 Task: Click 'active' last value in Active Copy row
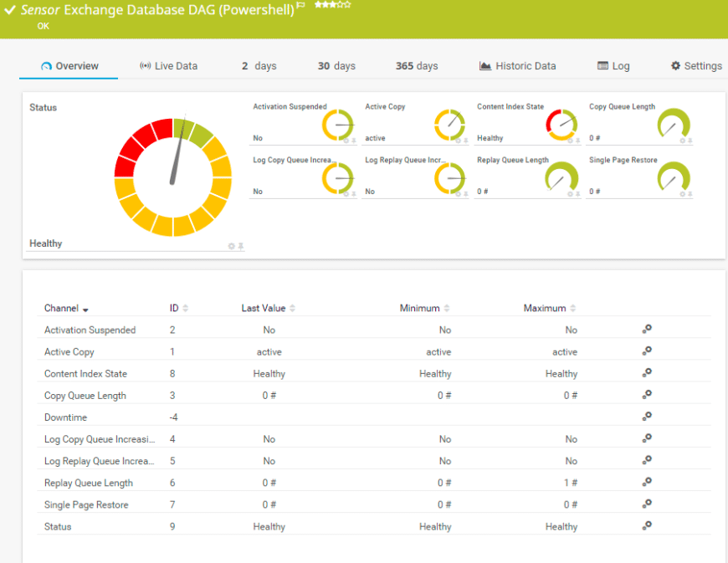pyautogui.click(x=269, y=352)
